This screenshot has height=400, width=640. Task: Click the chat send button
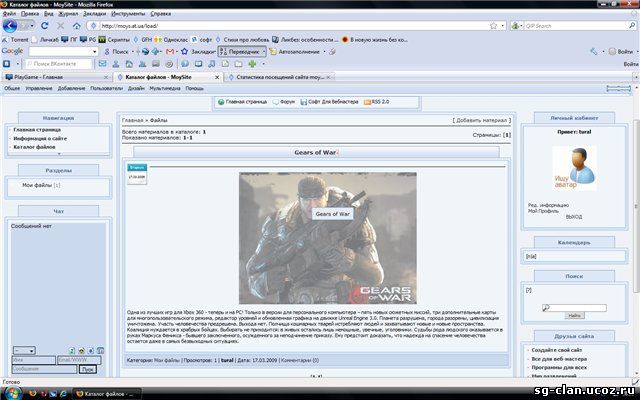pos(87,369)
